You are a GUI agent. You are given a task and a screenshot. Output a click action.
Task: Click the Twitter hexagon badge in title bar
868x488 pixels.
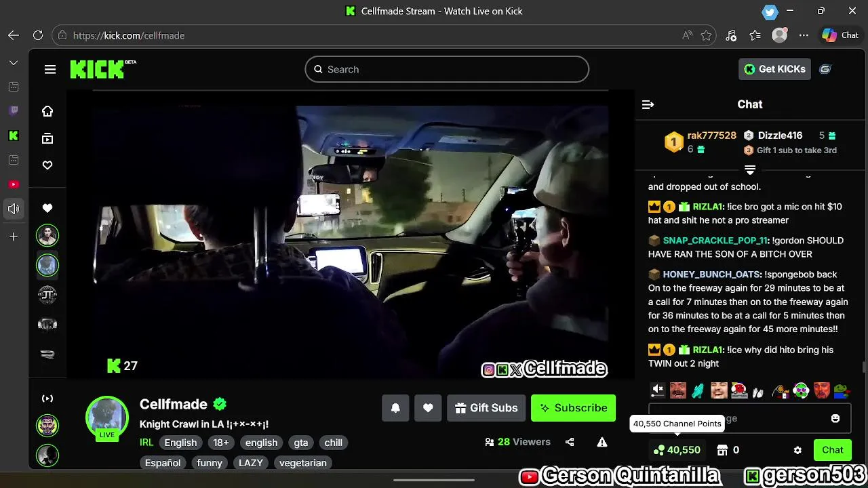point(770,12)
